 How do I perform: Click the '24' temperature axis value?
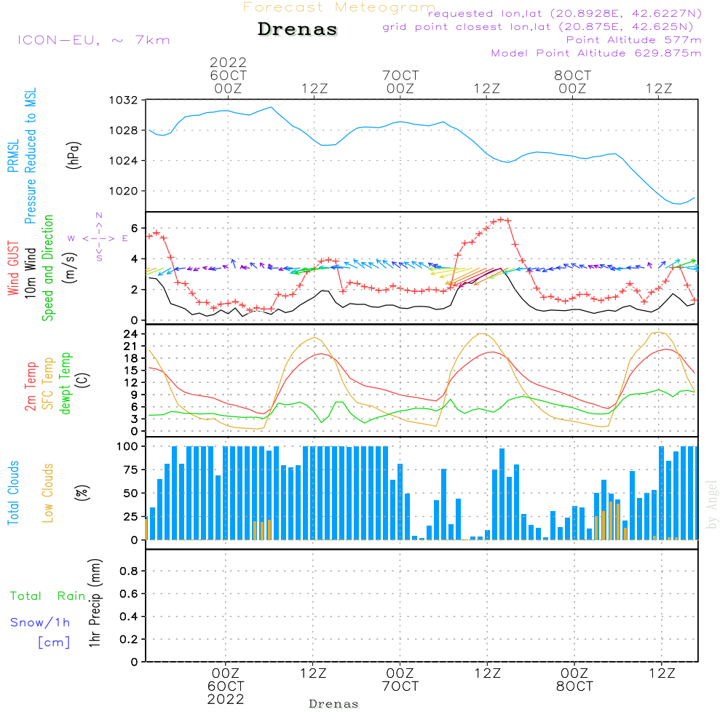pyautogui.click(x=130, y=334)
